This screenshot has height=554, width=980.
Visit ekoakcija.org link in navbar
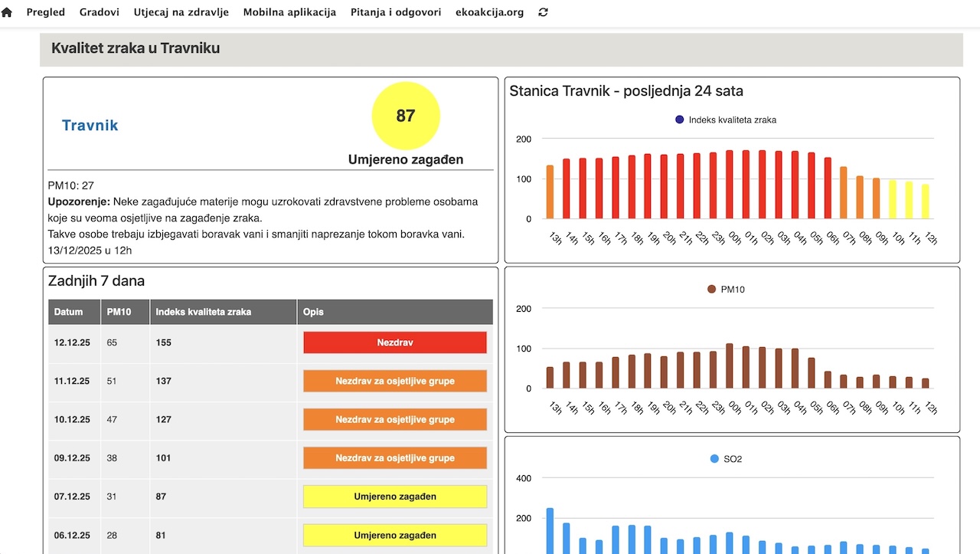(490, 12)
